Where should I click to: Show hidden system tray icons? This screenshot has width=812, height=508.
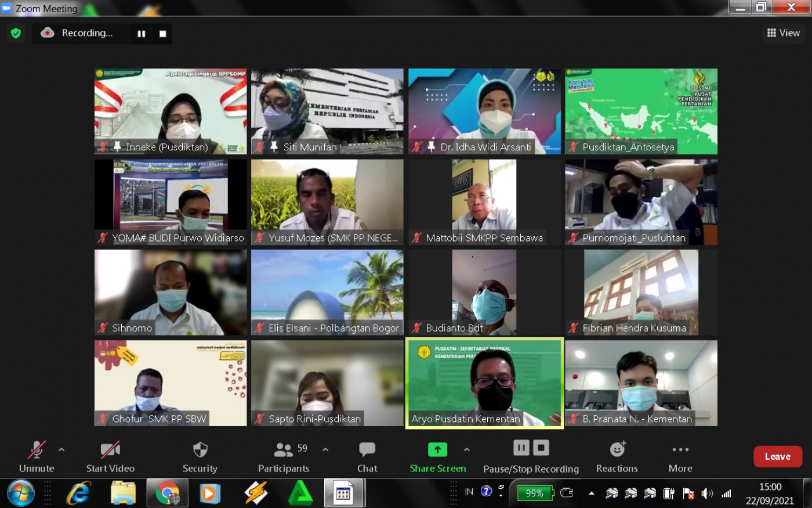(x=591, y=493)
